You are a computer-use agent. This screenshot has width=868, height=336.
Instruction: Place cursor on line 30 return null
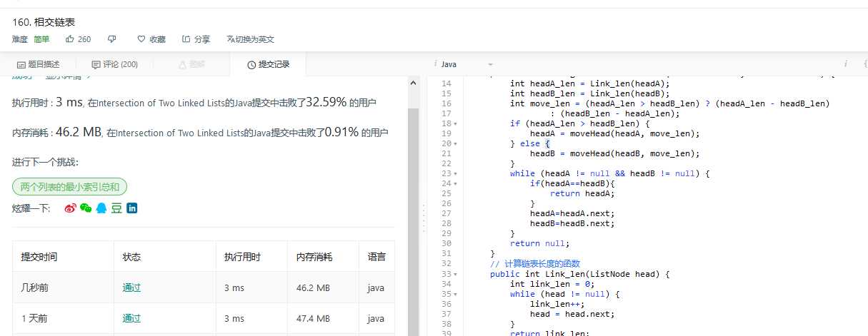click(x=540, y=243)
